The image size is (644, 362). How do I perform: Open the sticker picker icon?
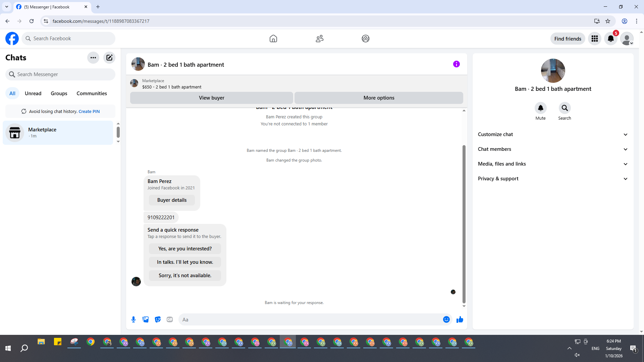[158, 319]
